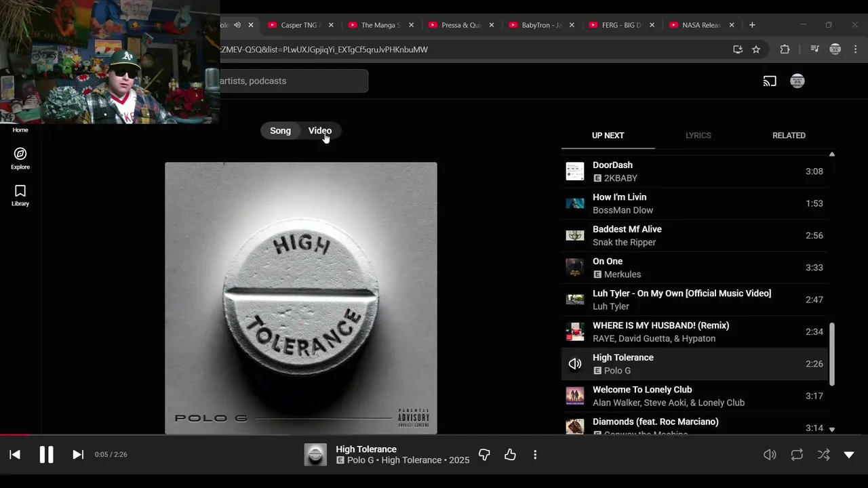Click the queue scroll down arrow
Viewport: 868px width, 488px height.
tap(832, 430)
